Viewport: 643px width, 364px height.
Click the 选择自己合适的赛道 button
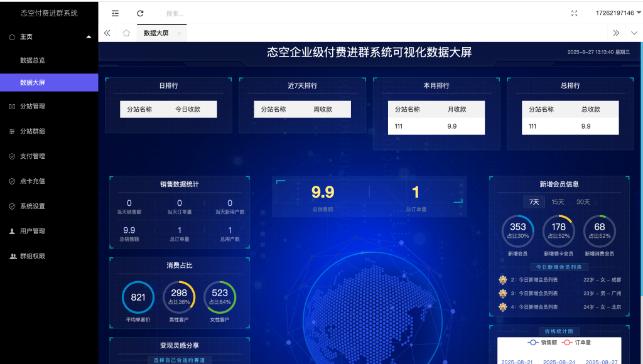(x=180, y=360)
